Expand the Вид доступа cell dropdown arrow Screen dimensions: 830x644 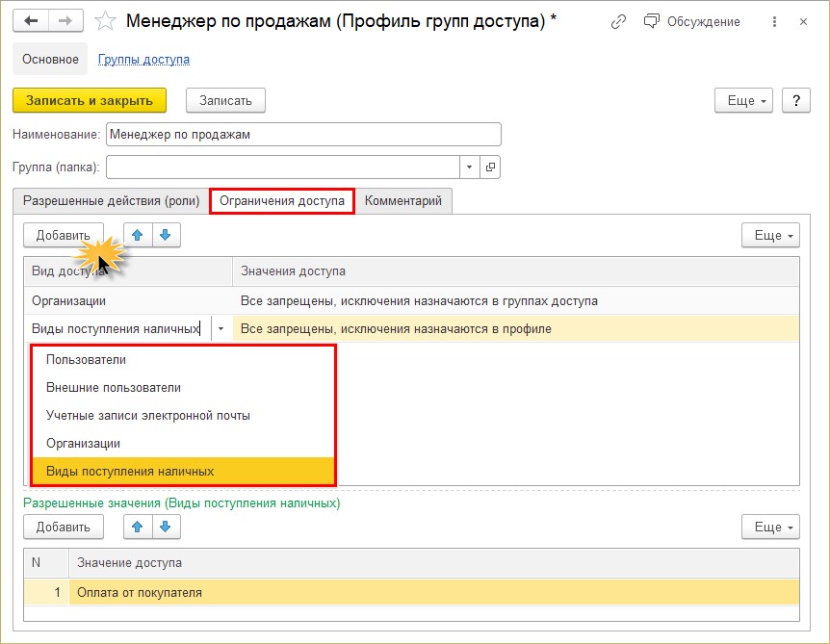[220, 328]
